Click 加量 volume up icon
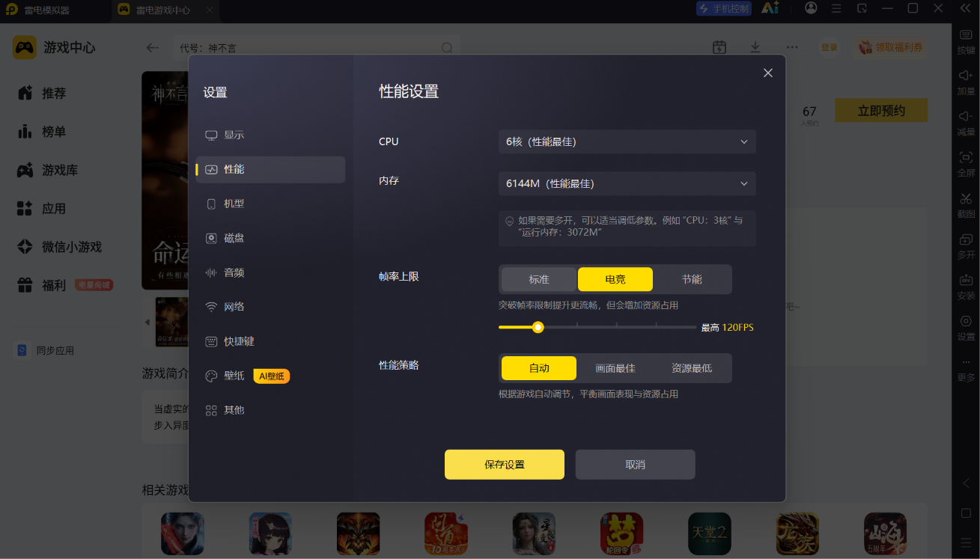Image resolution: width=980 pixels, height=559 pixels. click(x=966, y=82)
